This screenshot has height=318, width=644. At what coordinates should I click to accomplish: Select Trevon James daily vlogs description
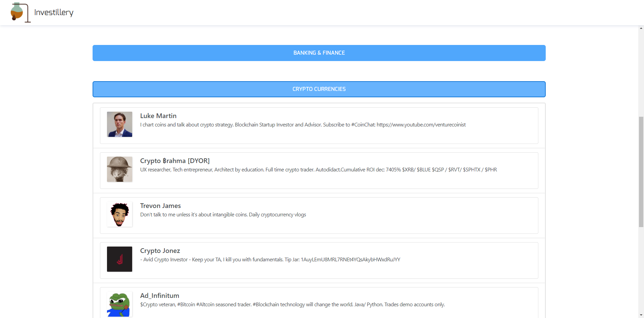click(223, 215)
